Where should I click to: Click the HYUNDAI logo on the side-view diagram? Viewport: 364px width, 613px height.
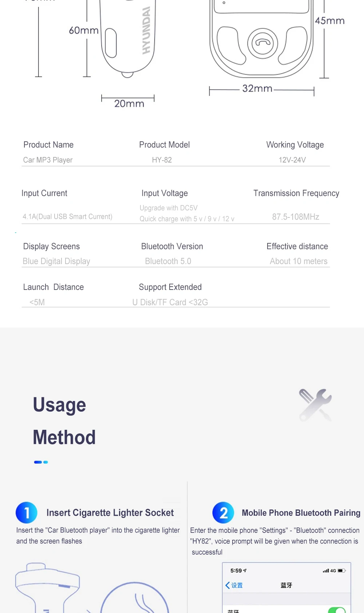coord(146,30)
